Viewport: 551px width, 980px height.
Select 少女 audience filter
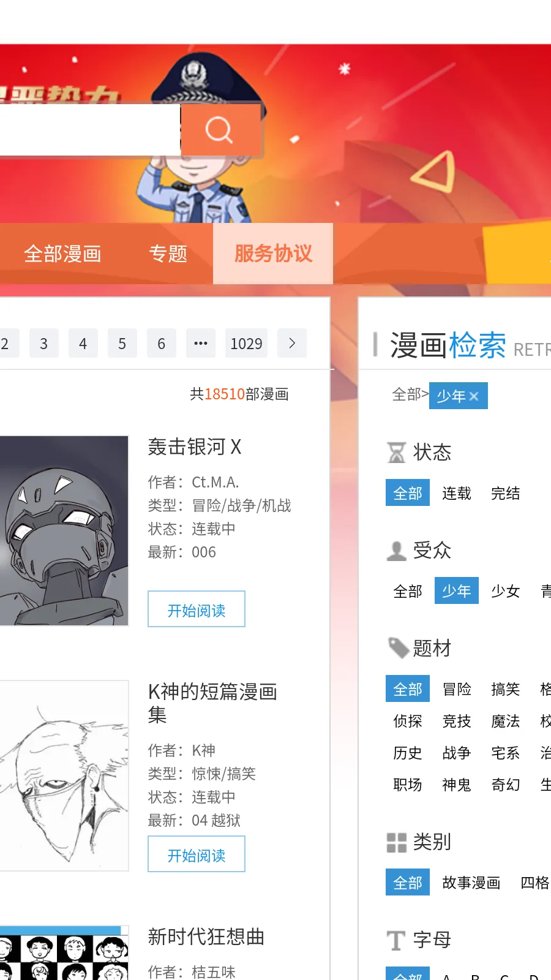click(x=506, y=591)
